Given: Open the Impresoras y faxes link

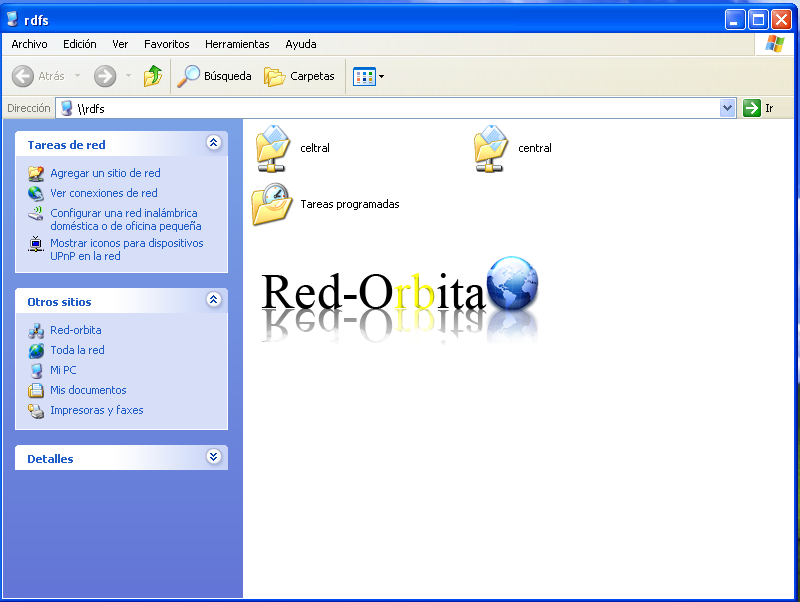Looking at the screenshot, I should [96, 410].
